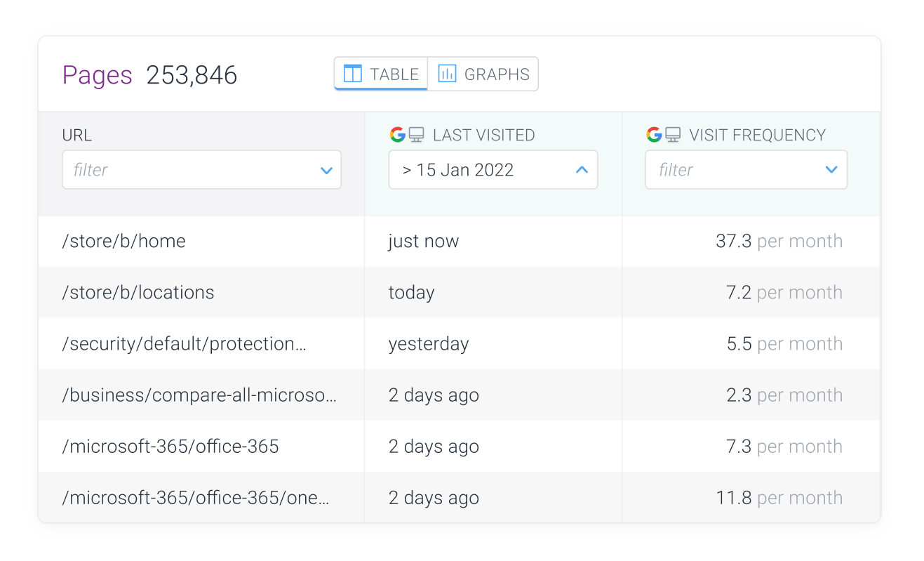
Task: Select the /store/b/locations URL
Action: [x=138, y=292]
